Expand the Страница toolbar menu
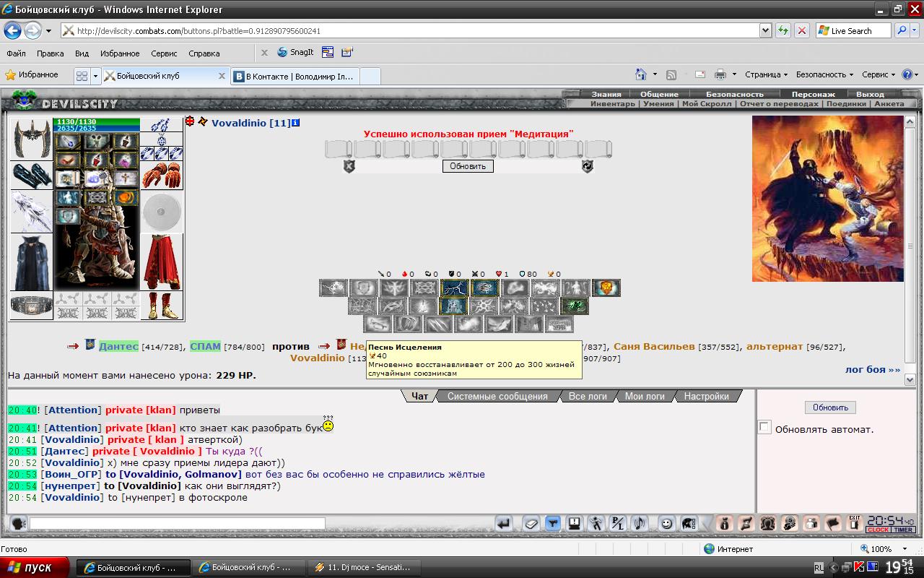Screen dimensions: 924x578 coord(766,74)
